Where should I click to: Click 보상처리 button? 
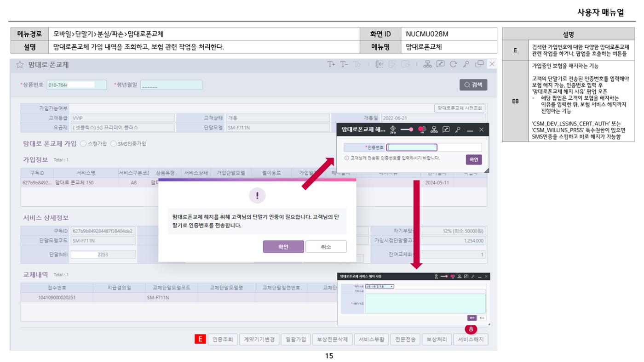pyautogui.click(x=437, y=339)
